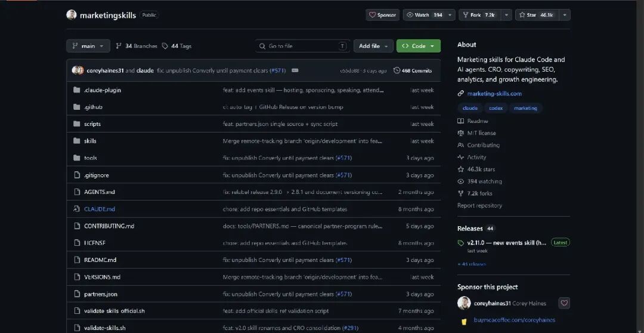
Task: Focus the Go to file search field
Action: point(303,46)
